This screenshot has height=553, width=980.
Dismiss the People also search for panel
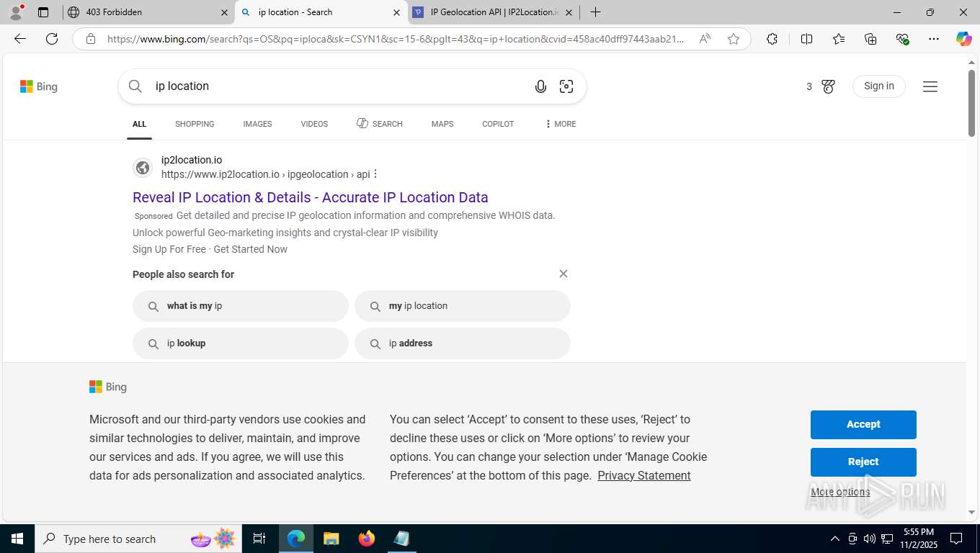tap(563, 274)
